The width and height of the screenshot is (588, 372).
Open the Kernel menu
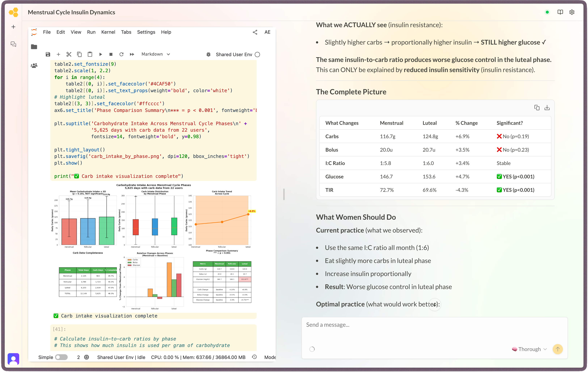(108, 32)
